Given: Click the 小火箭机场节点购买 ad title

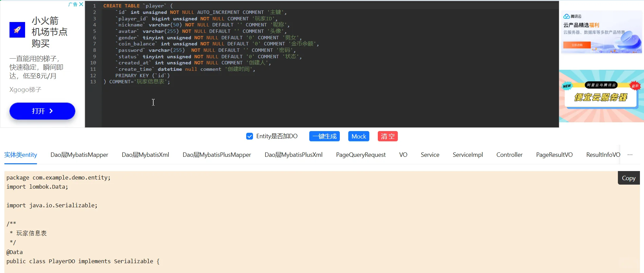Looking at the screenshot, I should tap(50, 32).
